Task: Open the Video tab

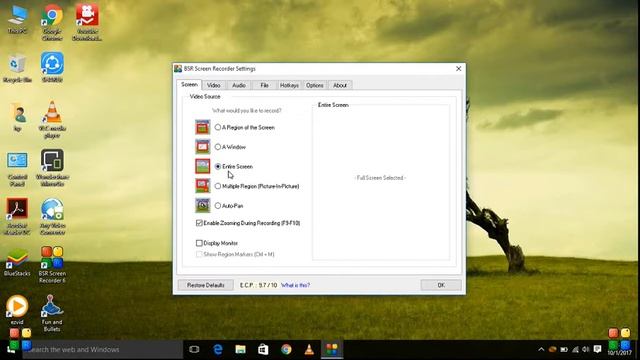Action: click(213, 85)
